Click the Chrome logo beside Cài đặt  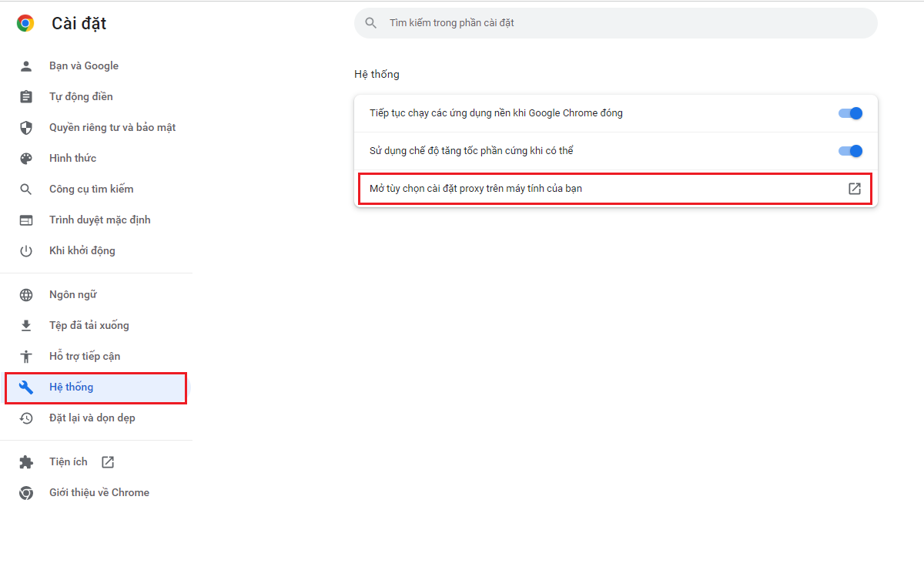[25, 24]
